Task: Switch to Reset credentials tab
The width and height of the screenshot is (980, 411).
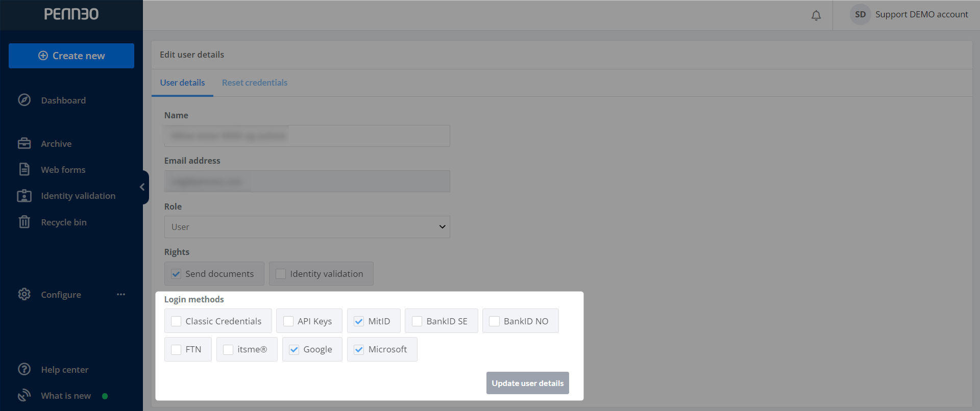Action: coord(255,83)
